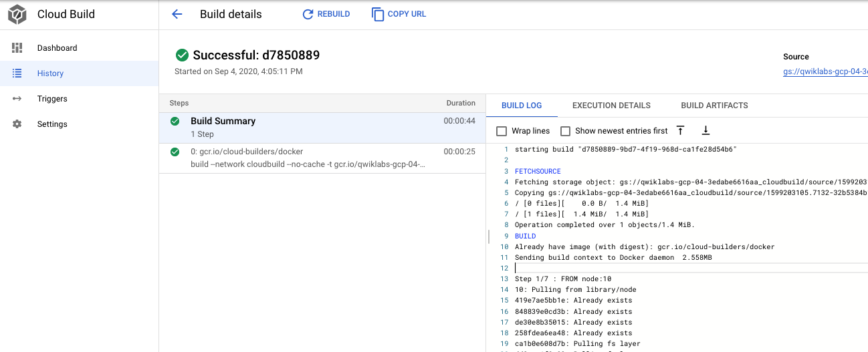Click the Steps column header
The width and height of the screenshot is (868, 352).
pyautogui.click(x=179, y=103)
